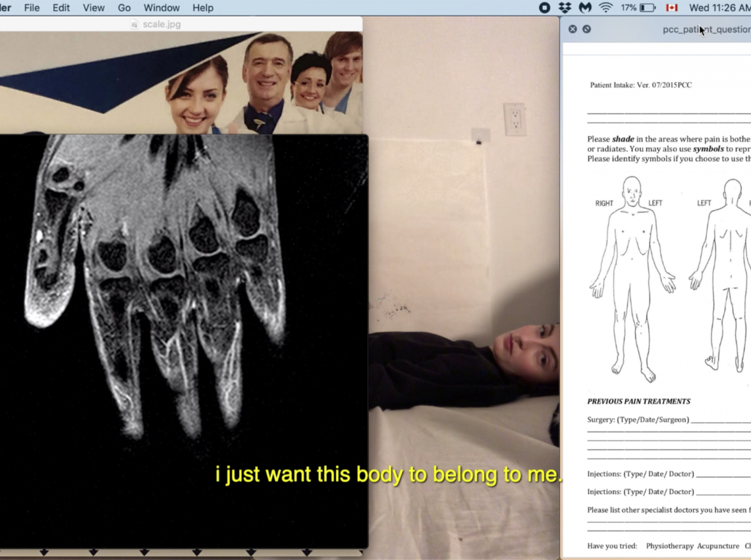
Task: Open the Help menu
Action: click(203, 8)
